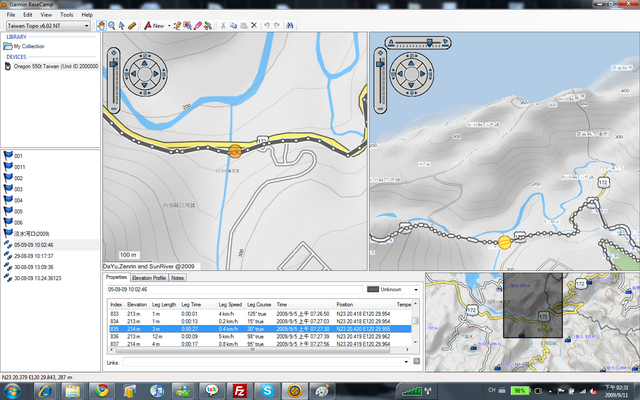Image resolution: width=640 pixels, height=400 pixels.
Task: Click the small button beside Links field
Action: [416, 361]
